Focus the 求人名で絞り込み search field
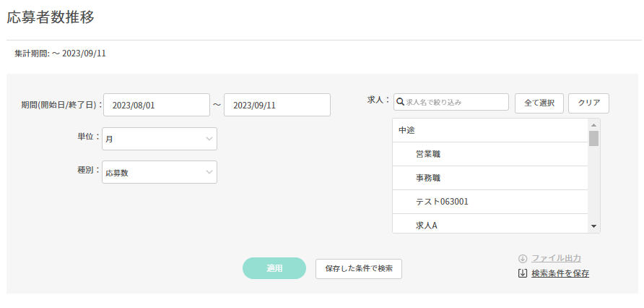This screenshot has width=644, height=308. [x=456, y=103]
